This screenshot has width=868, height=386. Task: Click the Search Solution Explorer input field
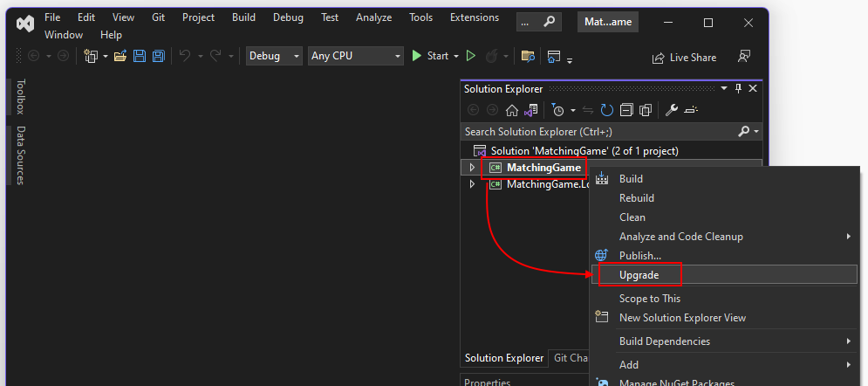[x=599, y=132]
